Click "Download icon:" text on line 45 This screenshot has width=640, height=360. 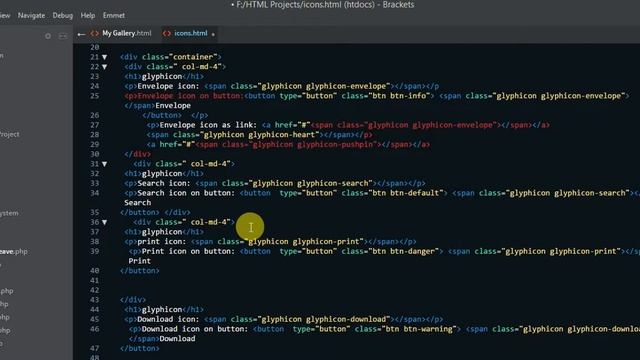coord(168,319)
